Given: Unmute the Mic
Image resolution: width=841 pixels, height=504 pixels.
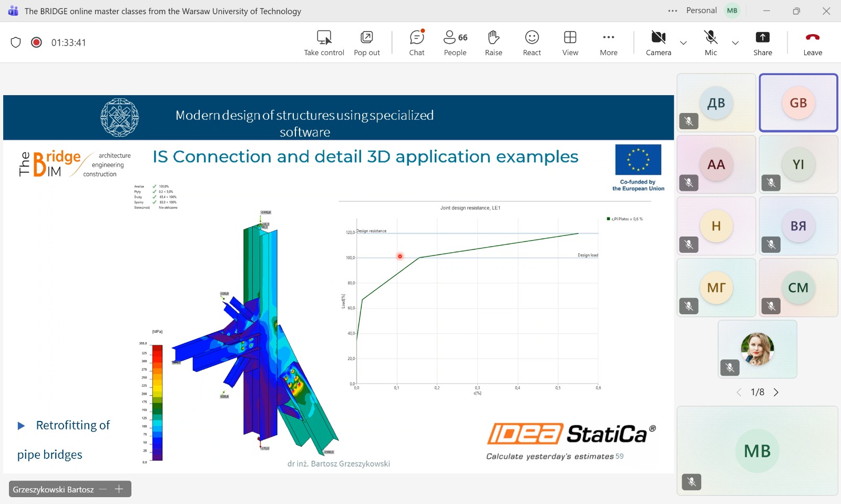Looking at the screenshot, I should click(x=710, y=43).
